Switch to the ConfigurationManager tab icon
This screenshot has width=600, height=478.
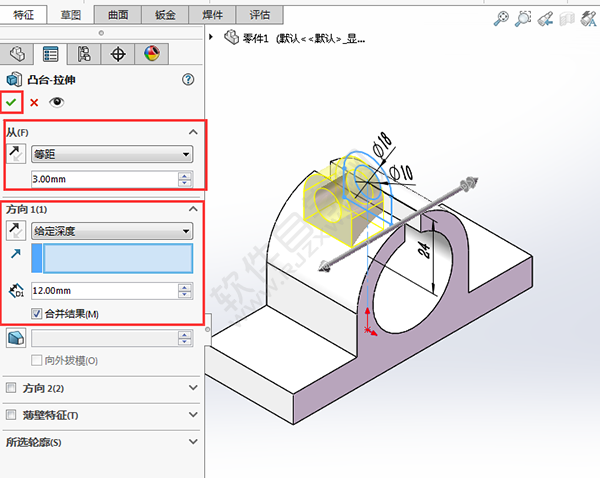click(84, 54)
